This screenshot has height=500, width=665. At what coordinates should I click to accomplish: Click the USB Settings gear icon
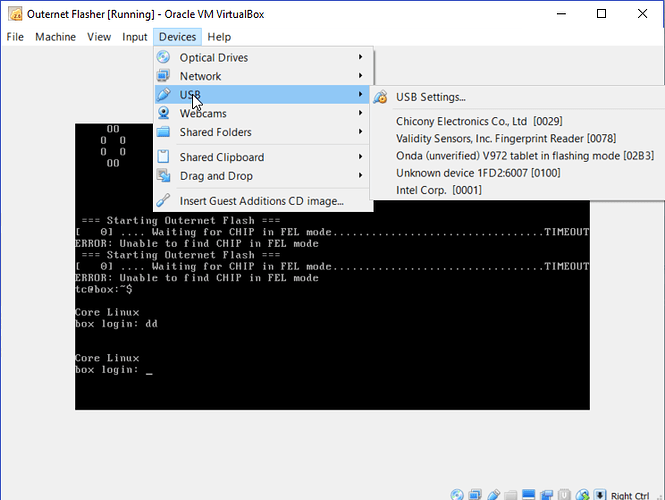click(x=380, y=97)
